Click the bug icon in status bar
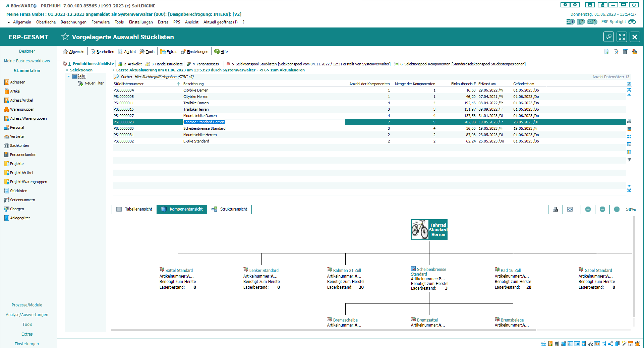 tap(637, 344)
